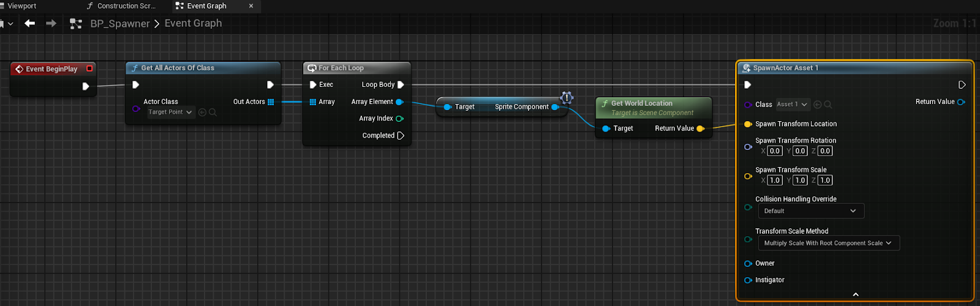Open the Target Point class dropdown
This screenshot has height=306, width=980.
coord(171,112)
